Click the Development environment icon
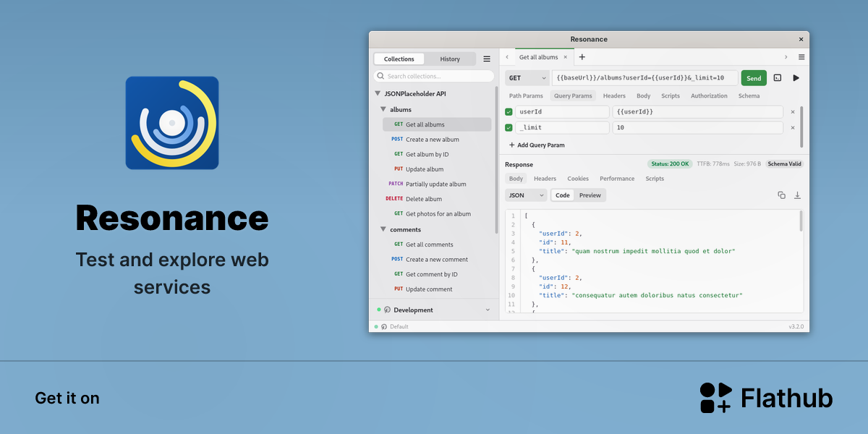 [x=387, y=310]
